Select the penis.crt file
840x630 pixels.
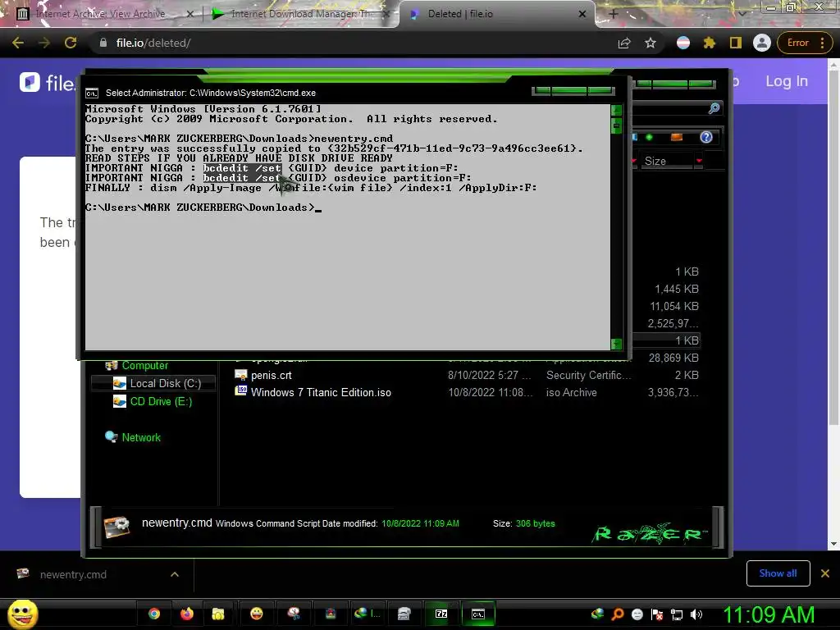(271, 375)
